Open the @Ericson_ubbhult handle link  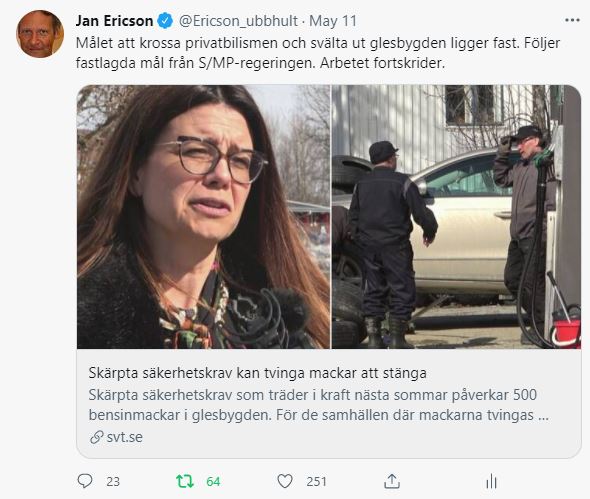(x=238, y=21)
